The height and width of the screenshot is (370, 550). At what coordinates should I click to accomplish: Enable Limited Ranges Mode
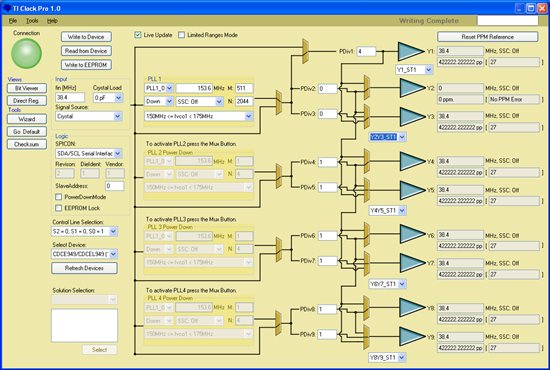click(181, 35)
